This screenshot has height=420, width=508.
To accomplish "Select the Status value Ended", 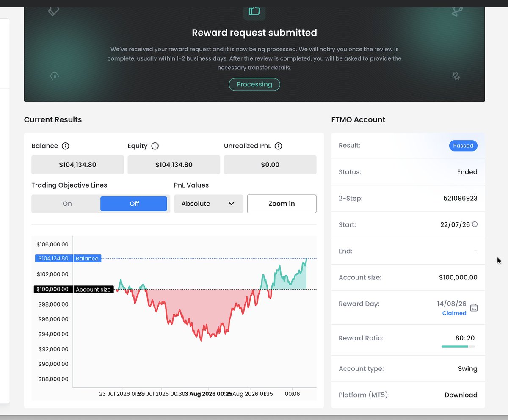I will pyautogui.click(x=467, y=172).
